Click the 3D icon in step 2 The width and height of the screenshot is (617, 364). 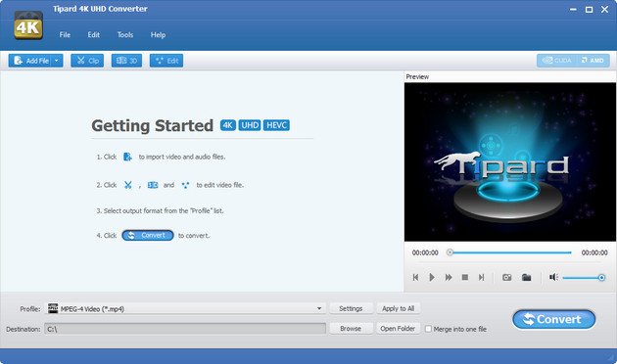pos(153,185)
